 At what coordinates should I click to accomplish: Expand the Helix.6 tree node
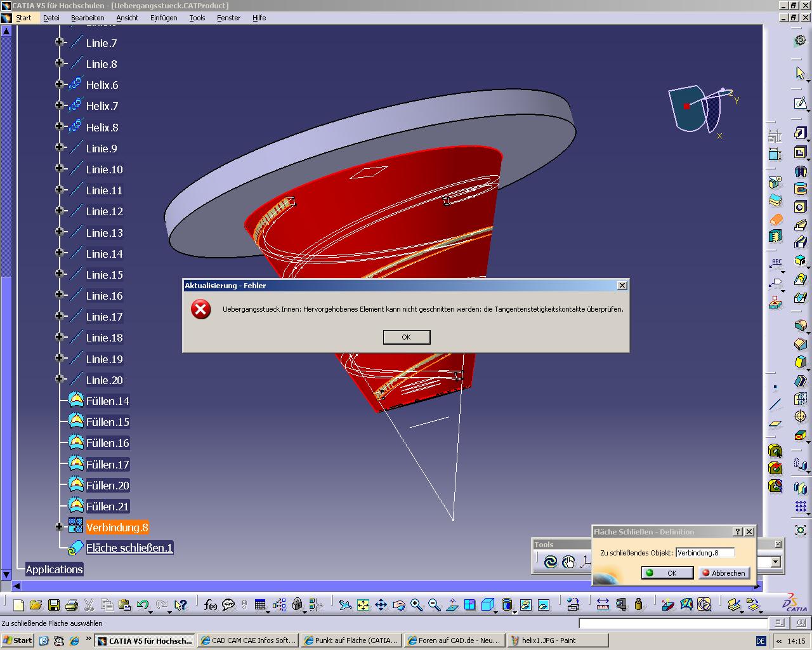(60, 84)
